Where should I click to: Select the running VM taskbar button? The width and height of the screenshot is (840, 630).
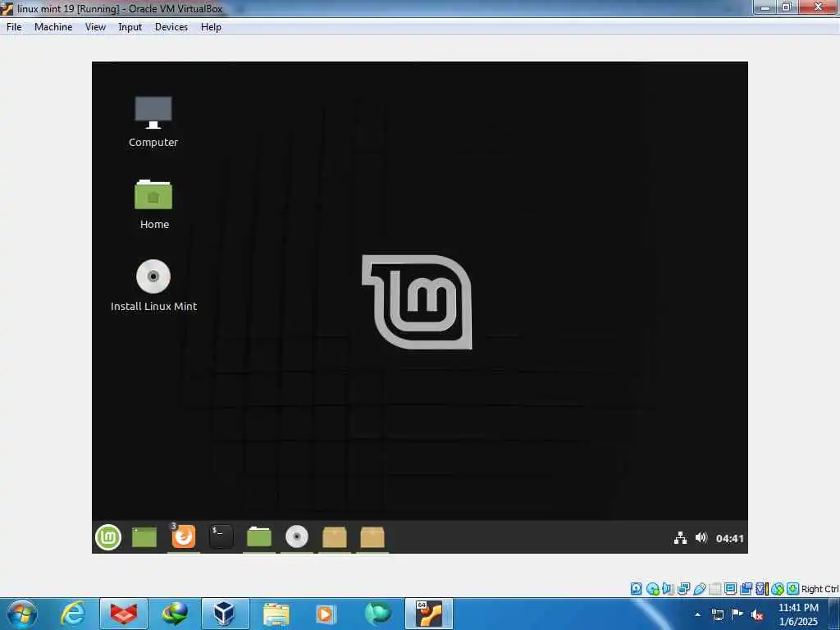point(428,614)
